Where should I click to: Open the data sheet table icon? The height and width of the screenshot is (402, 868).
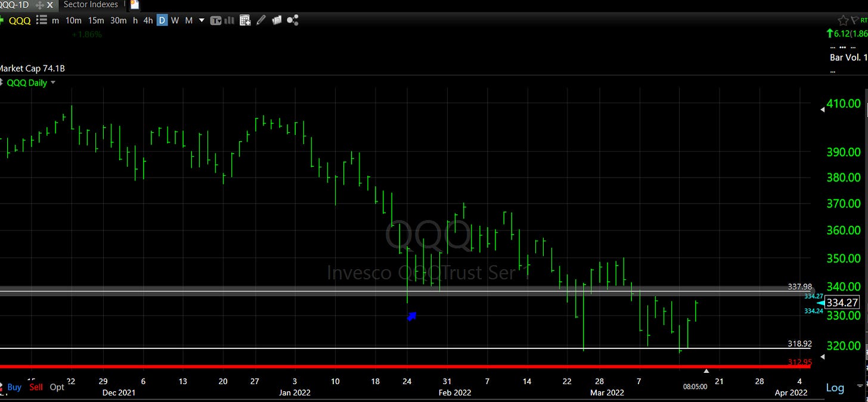[x=245, y=20]
